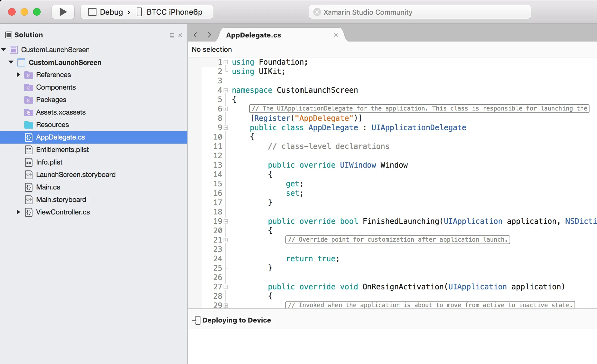The width and height of the screenshot is (597, 364).
Task: Click the AppDelegate.cs file icon in tree
Action: coord(29,137)
